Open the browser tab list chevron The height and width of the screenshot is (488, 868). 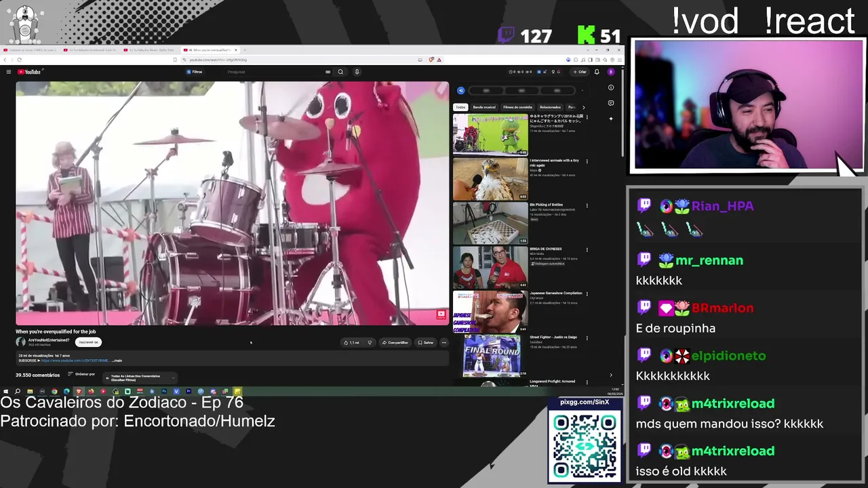pyautogui.click(x=588, y=50)
